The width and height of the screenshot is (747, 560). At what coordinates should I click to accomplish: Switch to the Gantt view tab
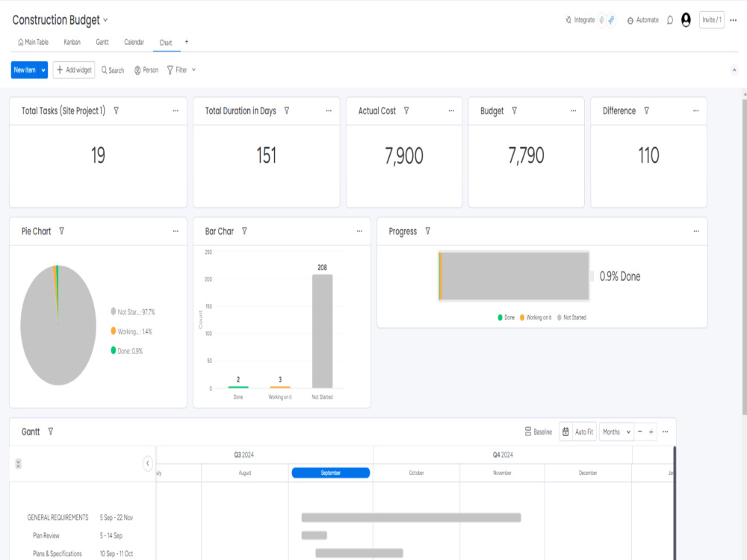pos(102,42)
